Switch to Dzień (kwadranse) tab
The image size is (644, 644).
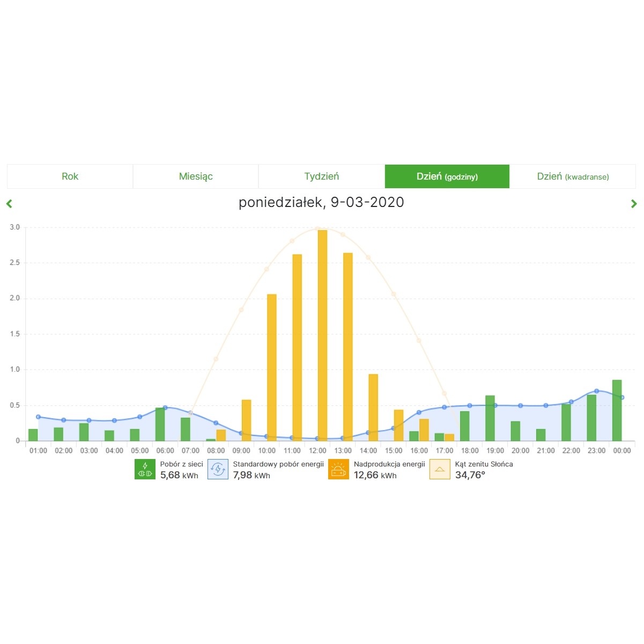point(573,176)
